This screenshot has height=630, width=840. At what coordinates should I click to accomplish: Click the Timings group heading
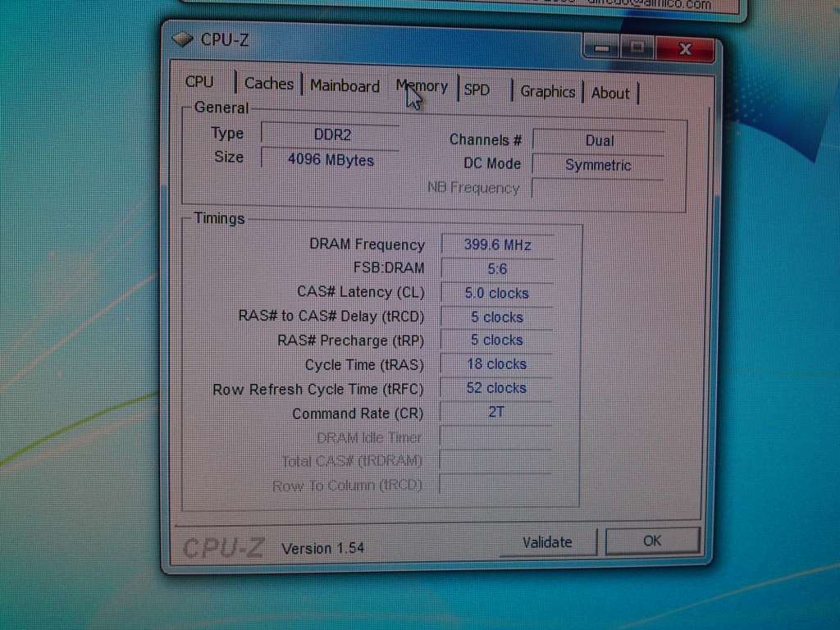219,218
